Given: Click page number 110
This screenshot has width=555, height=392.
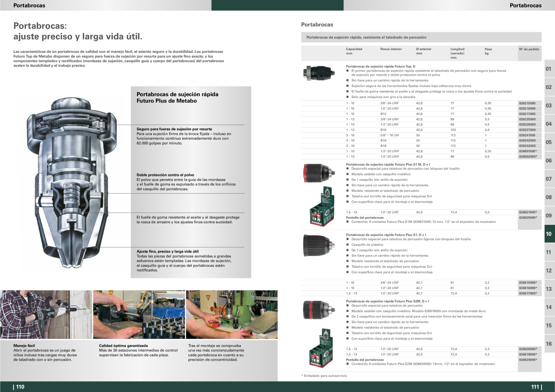Looking at the screenshot, I should coord(19,387).
